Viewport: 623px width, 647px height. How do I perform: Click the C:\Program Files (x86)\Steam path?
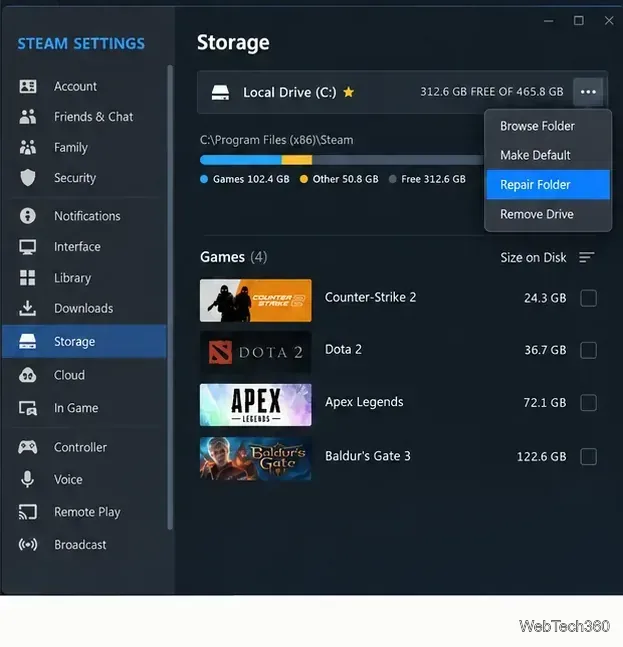point(276,140)
